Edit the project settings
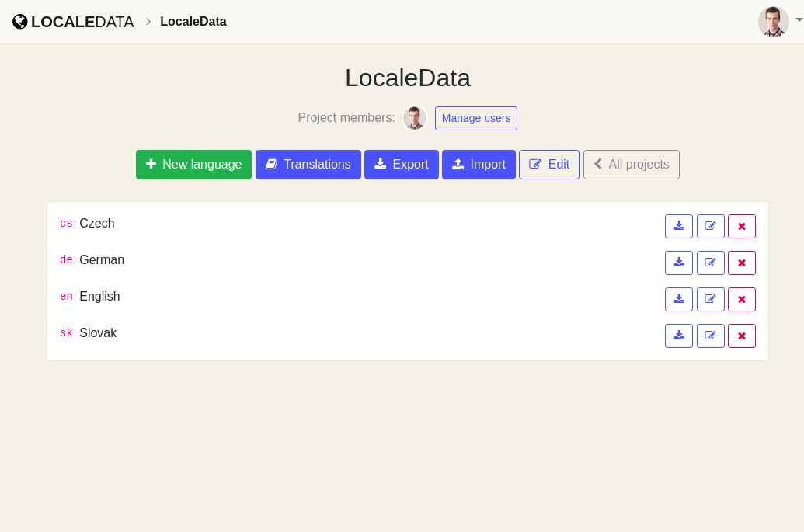Viewport: 804px width, 532px height. [x=549, y=165]
